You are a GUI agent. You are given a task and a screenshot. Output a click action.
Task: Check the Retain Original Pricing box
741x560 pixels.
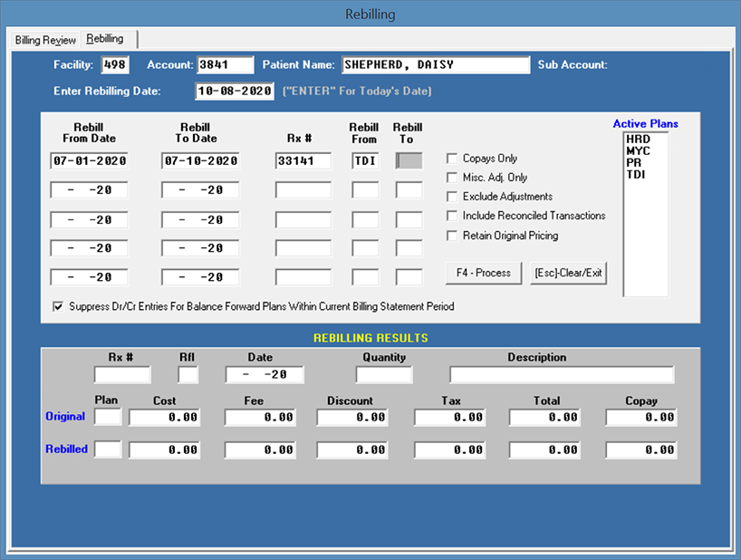click(453, 236)
